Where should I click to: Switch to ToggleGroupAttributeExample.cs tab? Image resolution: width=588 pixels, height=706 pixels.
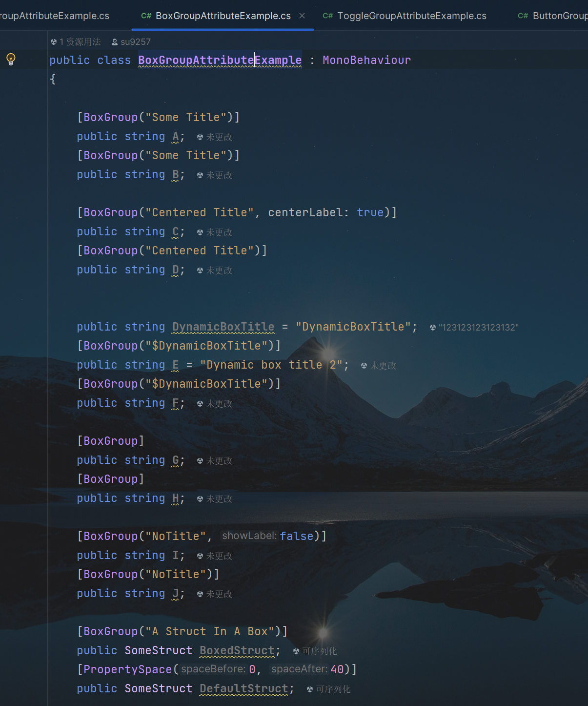pos(411,16)
